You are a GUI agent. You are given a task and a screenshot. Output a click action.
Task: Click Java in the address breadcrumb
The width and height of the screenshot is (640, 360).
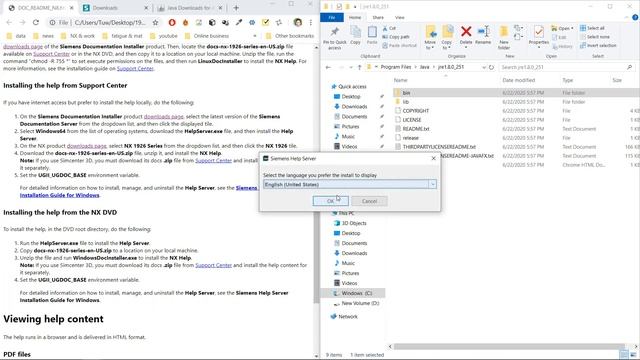(424, 67)
